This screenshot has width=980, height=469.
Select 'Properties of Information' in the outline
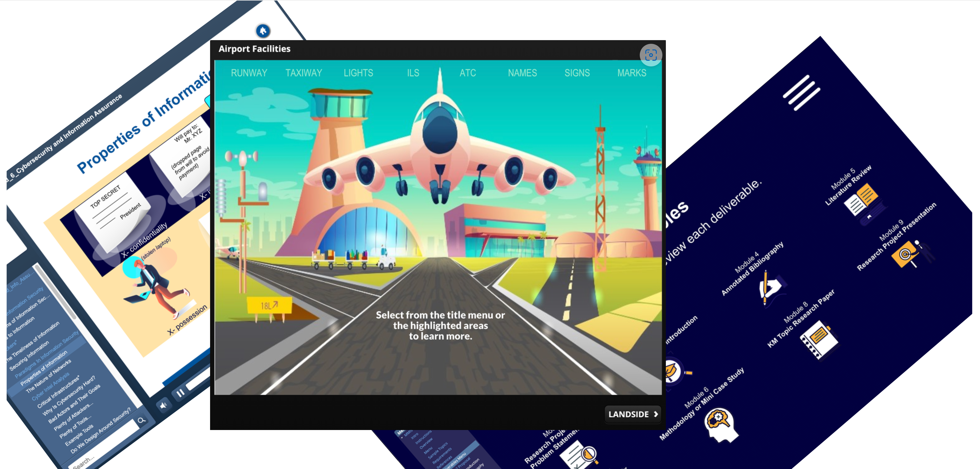(44, 368)
